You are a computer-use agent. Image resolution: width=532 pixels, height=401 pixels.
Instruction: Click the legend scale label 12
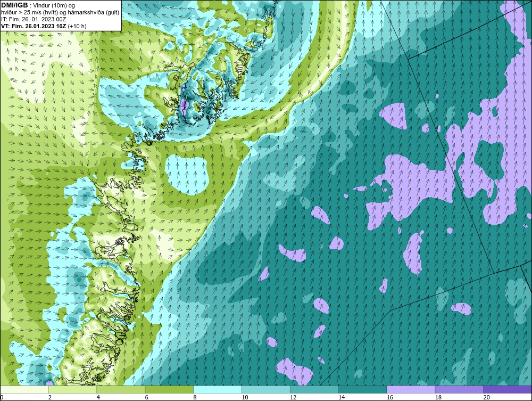(293, 397)
